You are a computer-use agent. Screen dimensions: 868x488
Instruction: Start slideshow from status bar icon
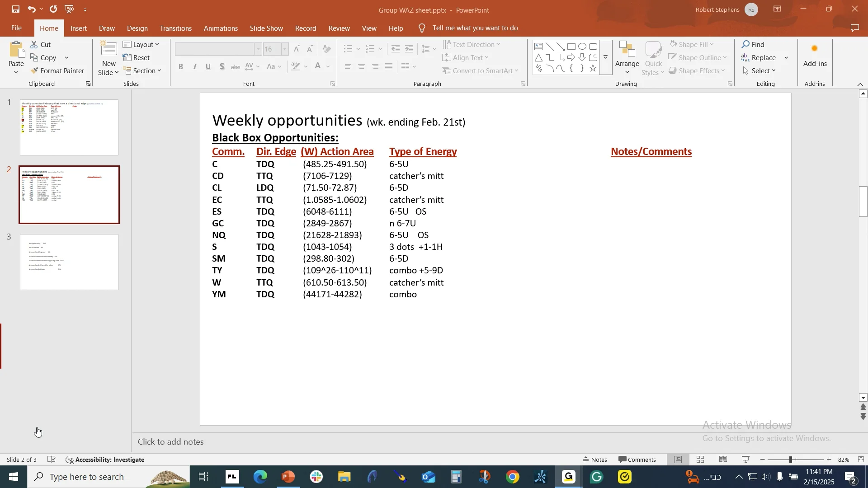pyautogui.click(x=746, y=460)
